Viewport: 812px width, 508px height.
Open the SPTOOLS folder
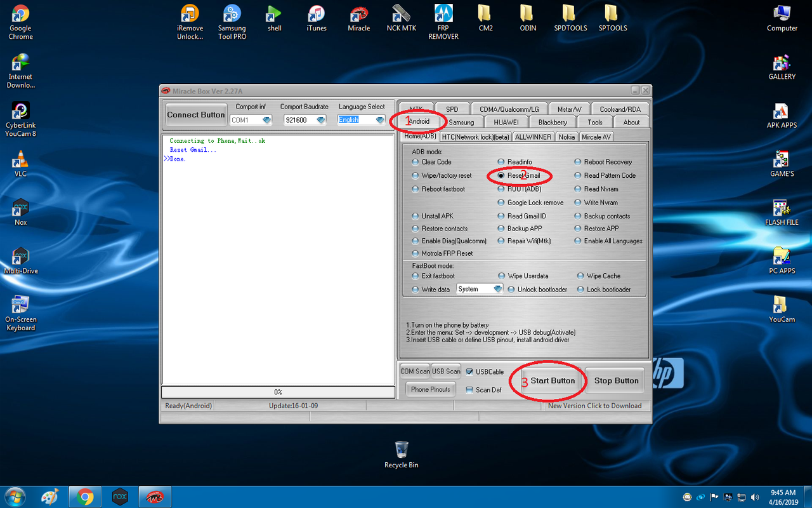click(x=613, y=18)
